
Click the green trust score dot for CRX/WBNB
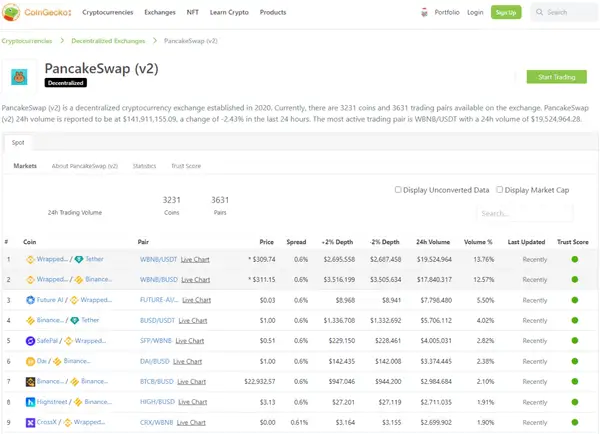click(574, 422)
